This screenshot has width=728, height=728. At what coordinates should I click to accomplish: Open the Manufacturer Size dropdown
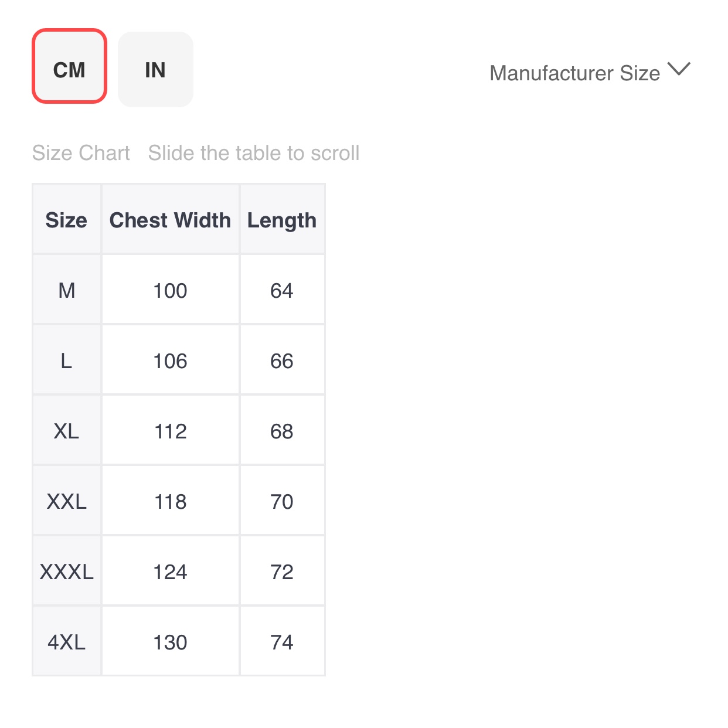574,73
